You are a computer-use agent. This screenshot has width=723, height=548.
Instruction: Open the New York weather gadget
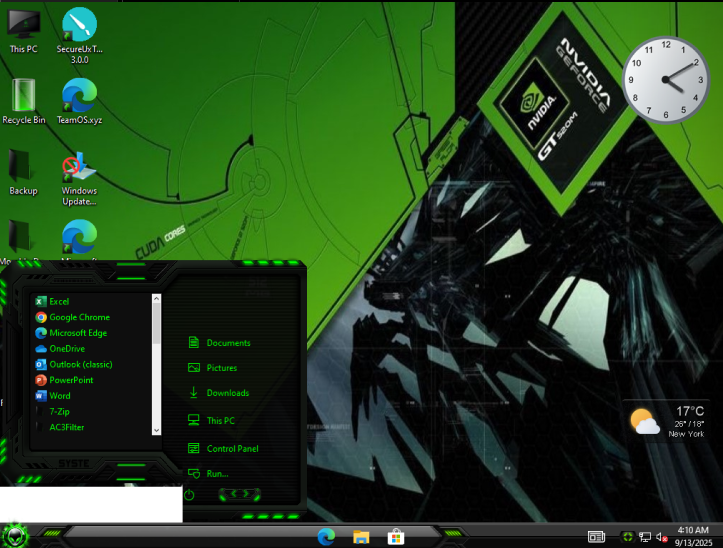click(668, 421)
